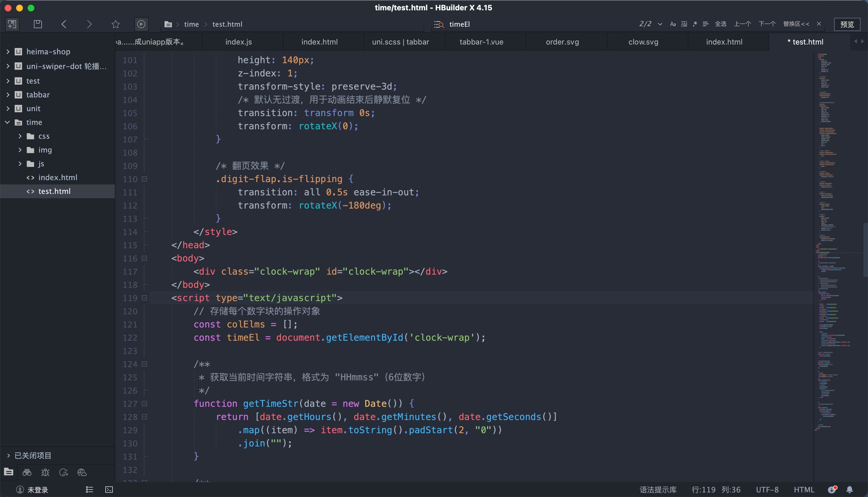Click the notification bell icon
This screenshot has width=868, height=497.
850,490
